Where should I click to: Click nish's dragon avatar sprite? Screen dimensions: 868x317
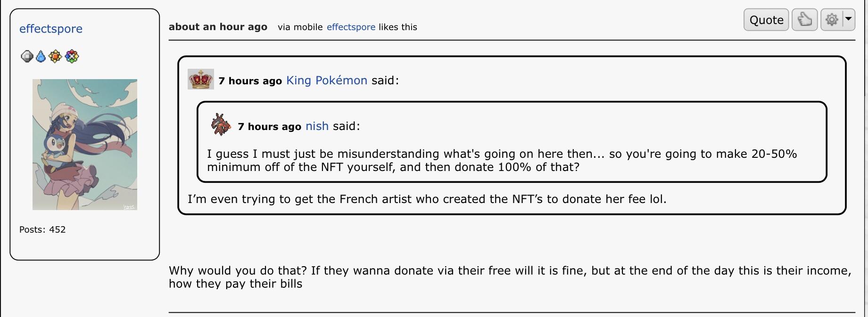[221, 125]
